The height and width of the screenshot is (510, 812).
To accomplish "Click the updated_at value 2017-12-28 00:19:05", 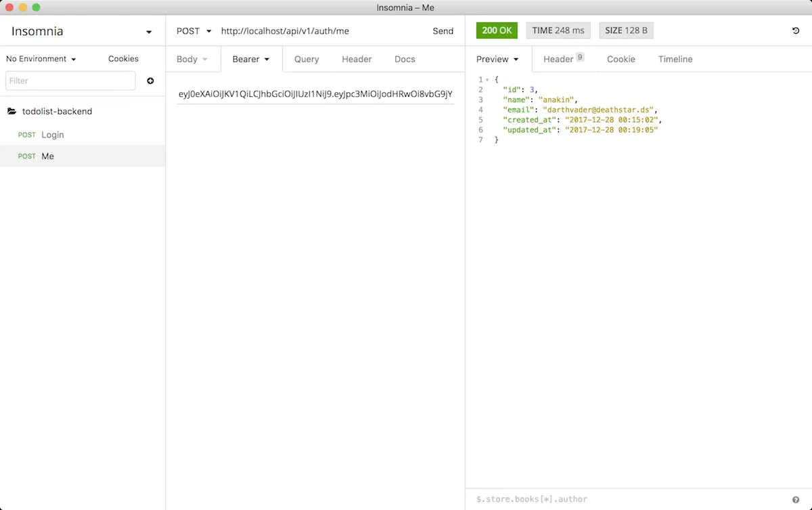I will click(612, 130).
